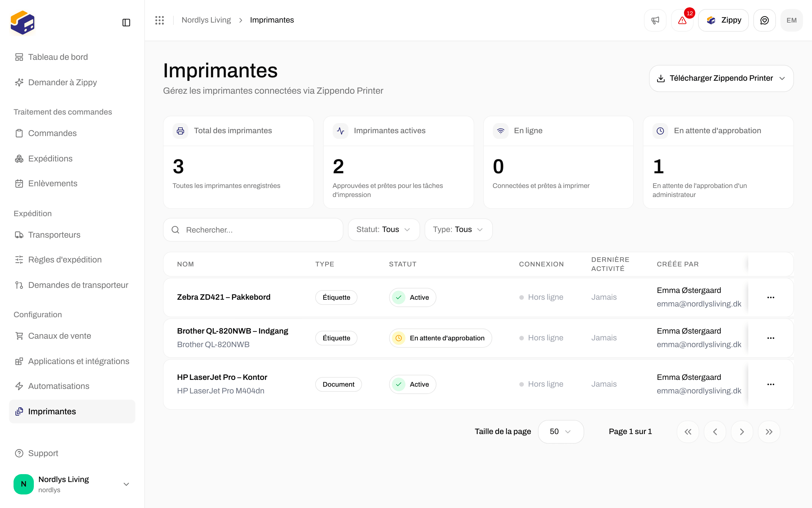Viewport: 812px width, 508px height.
Task: Click the Zippendo logo in the sidebar
Action: coord(23,23)
